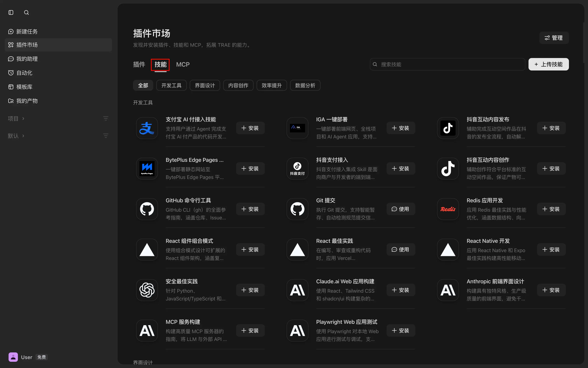The image size is (588, 368).
Task: Switch to the 插件 tab
Action: 139,64
